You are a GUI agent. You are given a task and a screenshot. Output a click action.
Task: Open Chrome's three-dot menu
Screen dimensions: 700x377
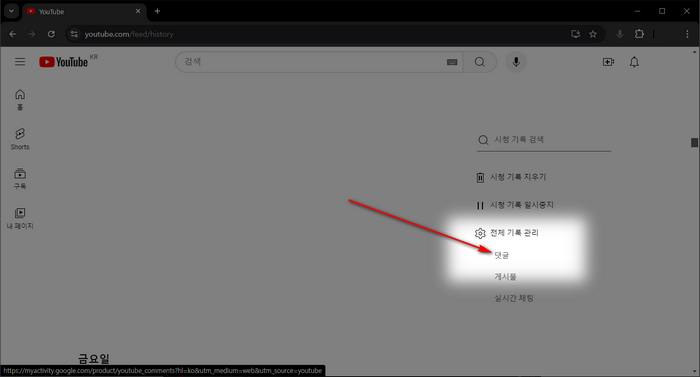point(687,34)
